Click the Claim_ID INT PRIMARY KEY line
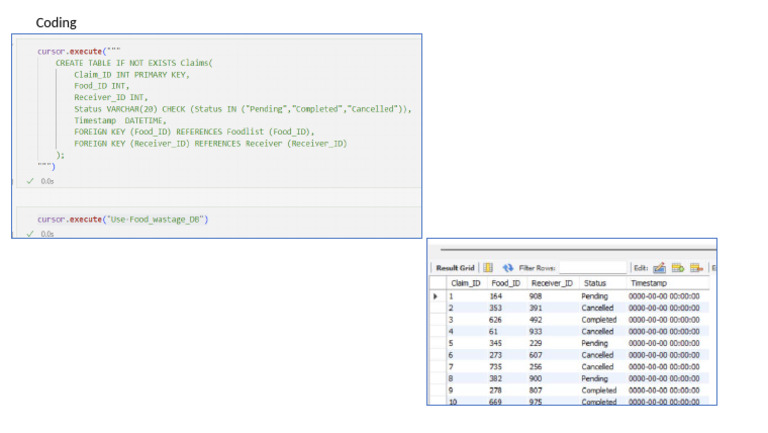This screenshot has width=768, height=433. click(132, 74)
